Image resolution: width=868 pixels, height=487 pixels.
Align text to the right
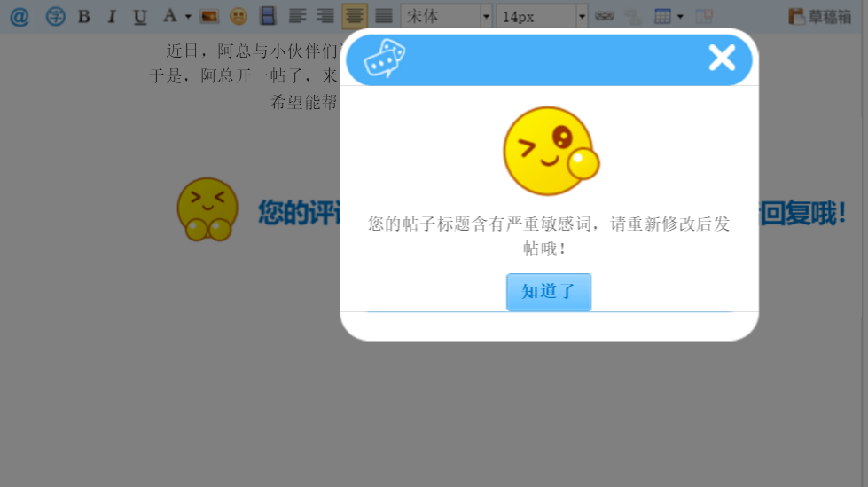tap(325, 16)
